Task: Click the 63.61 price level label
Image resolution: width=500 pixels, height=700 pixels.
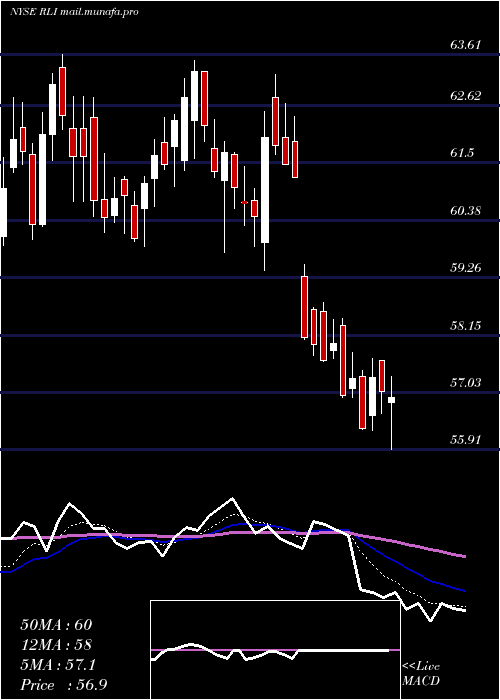Action: click(466, 45)
